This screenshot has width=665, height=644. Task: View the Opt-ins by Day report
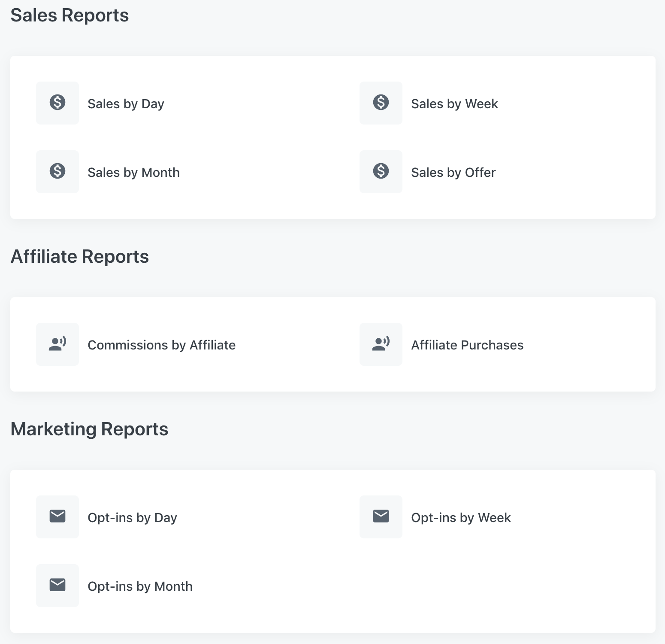click(x=132, y=518)
